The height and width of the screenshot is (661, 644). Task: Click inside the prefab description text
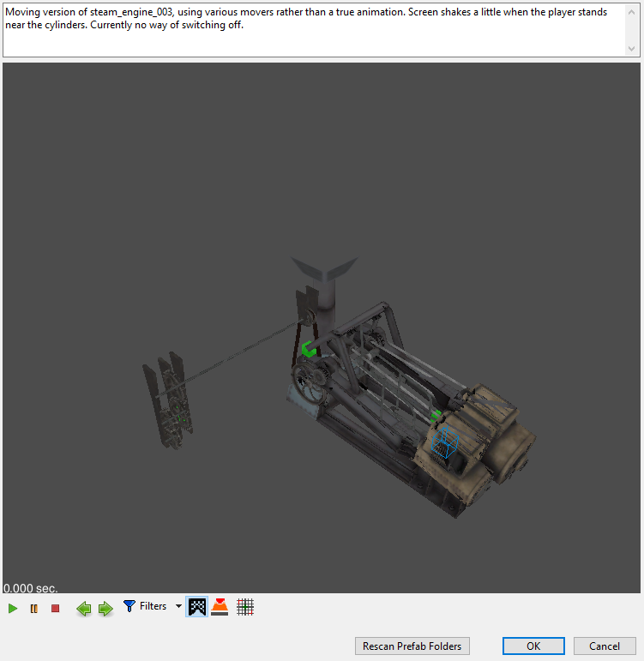coord(306,18)
